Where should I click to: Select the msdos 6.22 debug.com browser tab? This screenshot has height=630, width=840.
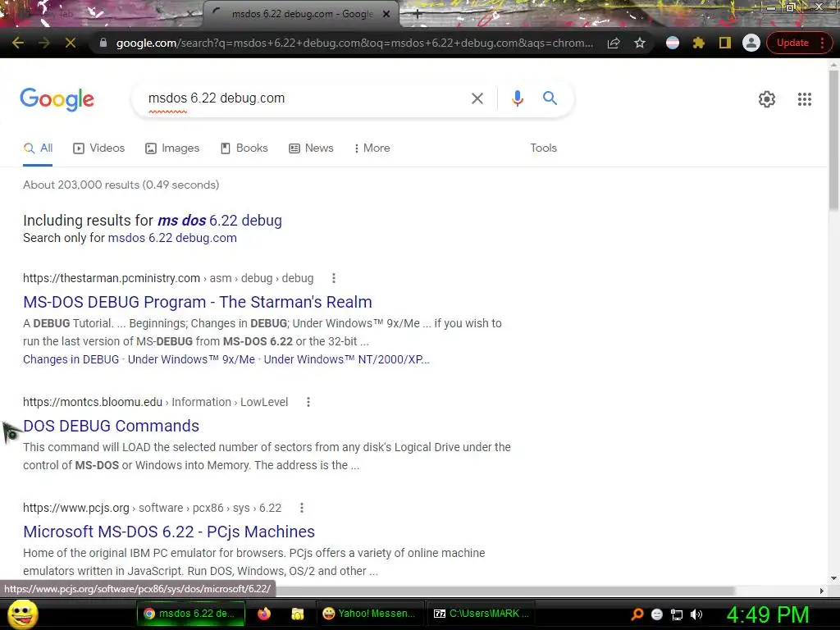[301, 15]
